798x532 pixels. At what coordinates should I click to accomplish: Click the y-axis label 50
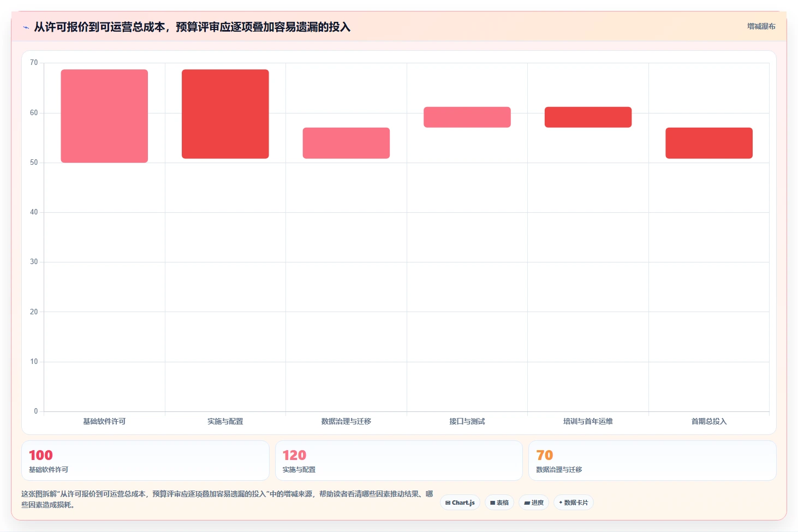pos(34,163)
